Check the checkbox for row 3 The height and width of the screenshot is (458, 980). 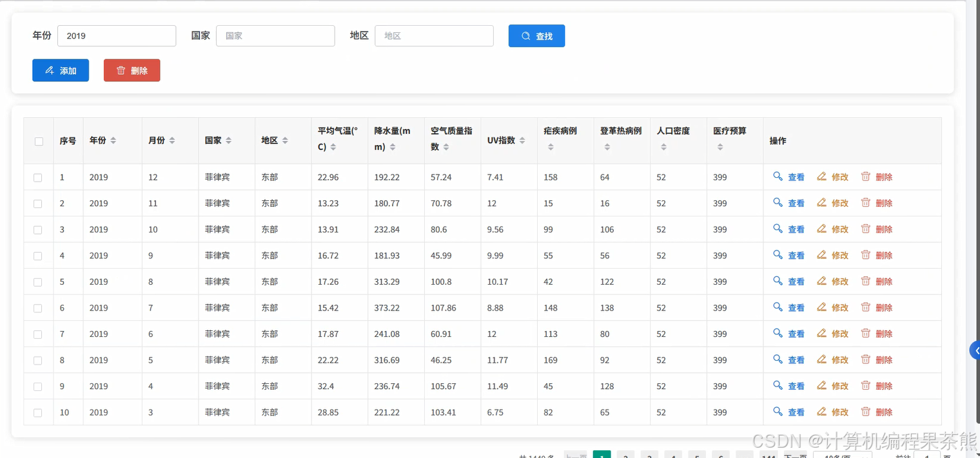[38, 230]
